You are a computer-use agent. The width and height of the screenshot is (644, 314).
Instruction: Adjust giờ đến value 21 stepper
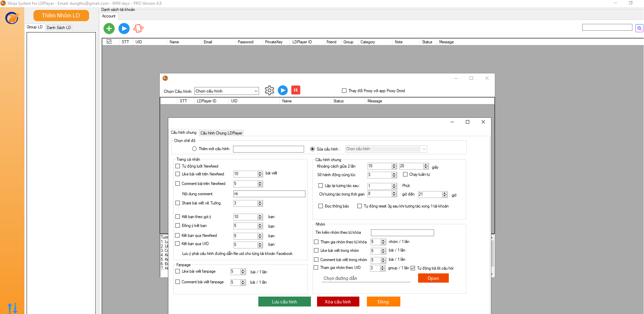(x=444, y=195)
